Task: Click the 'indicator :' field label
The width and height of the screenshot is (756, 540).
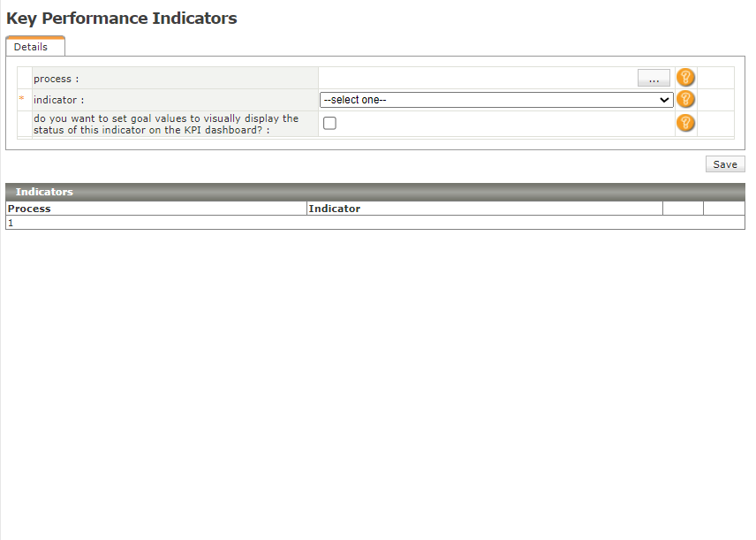Action: point(59,100)
